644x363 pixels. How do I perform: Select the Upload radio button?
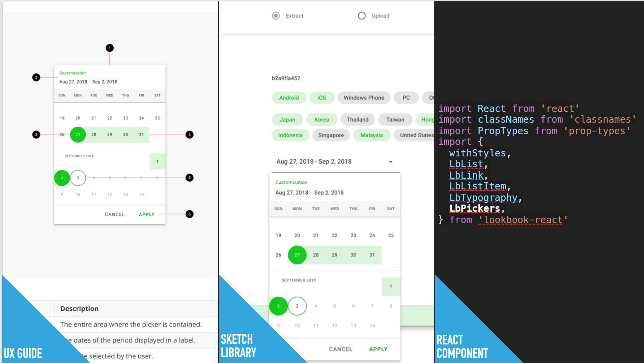[x=362, y=16]
